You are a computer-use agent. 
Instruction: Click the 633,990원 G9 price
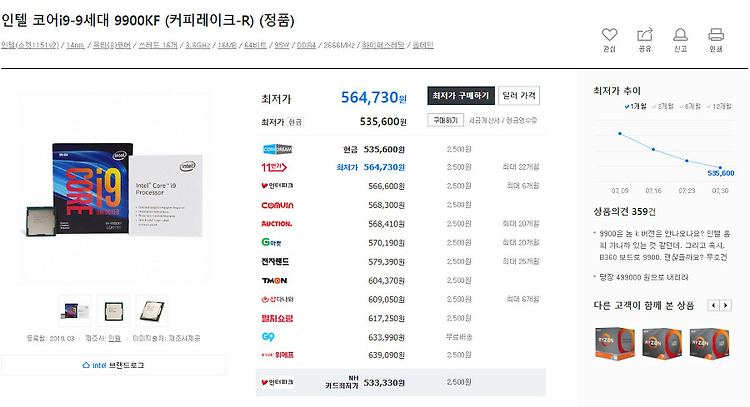386,337
